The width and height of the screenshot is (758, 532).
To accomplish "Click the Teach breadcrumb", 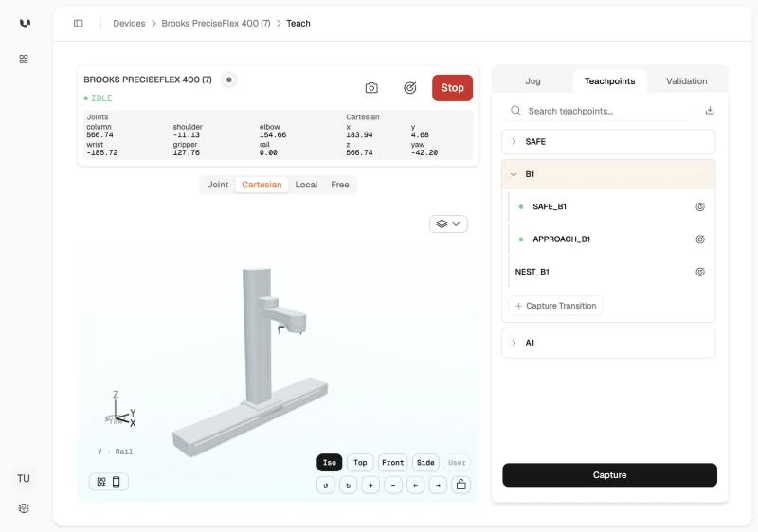I will click(298, 23).
